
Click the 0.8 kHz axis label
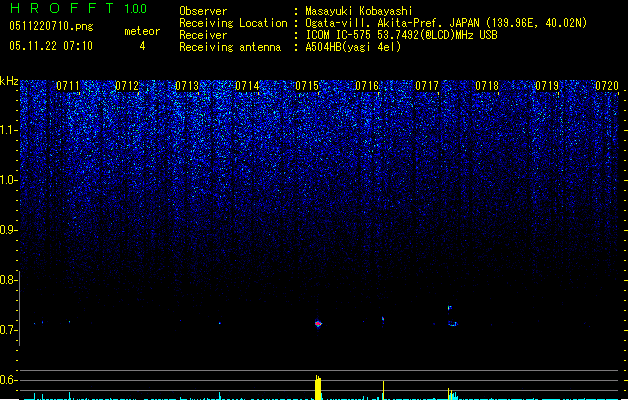[9, 280]
